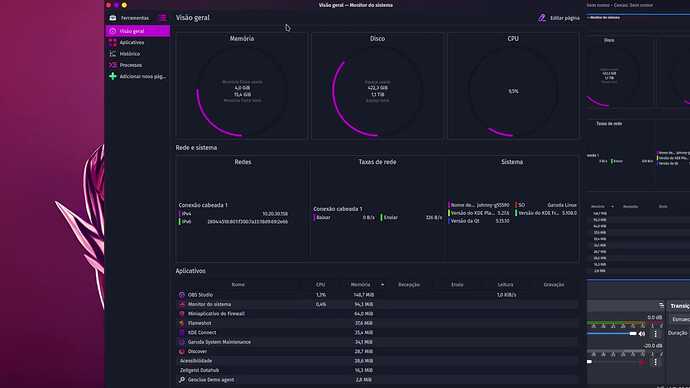This screenshot has height=388, width=690.
Task: Unmute second audio channel in OBS mixer
Action: tap(642, 362)
